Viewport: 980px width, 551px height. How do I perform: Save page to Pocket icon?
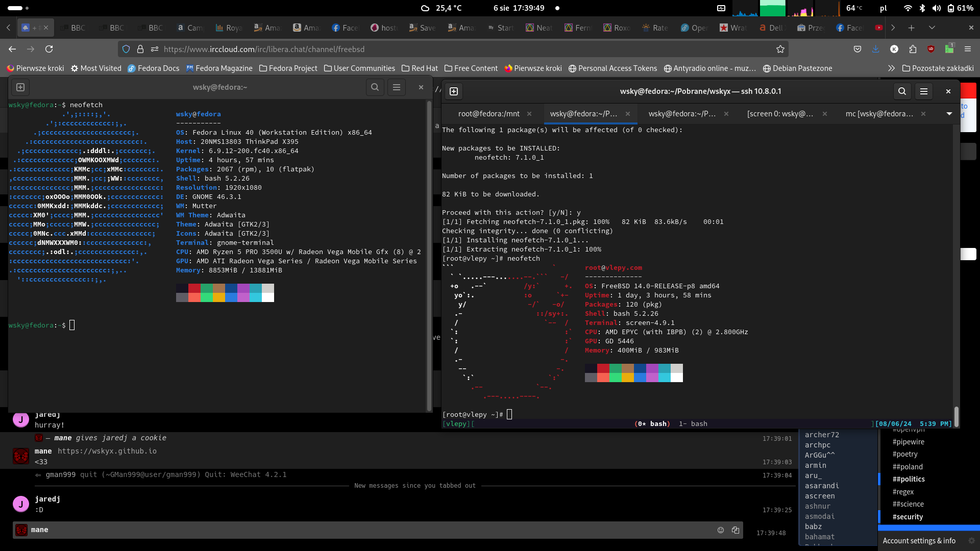[857, 49]
